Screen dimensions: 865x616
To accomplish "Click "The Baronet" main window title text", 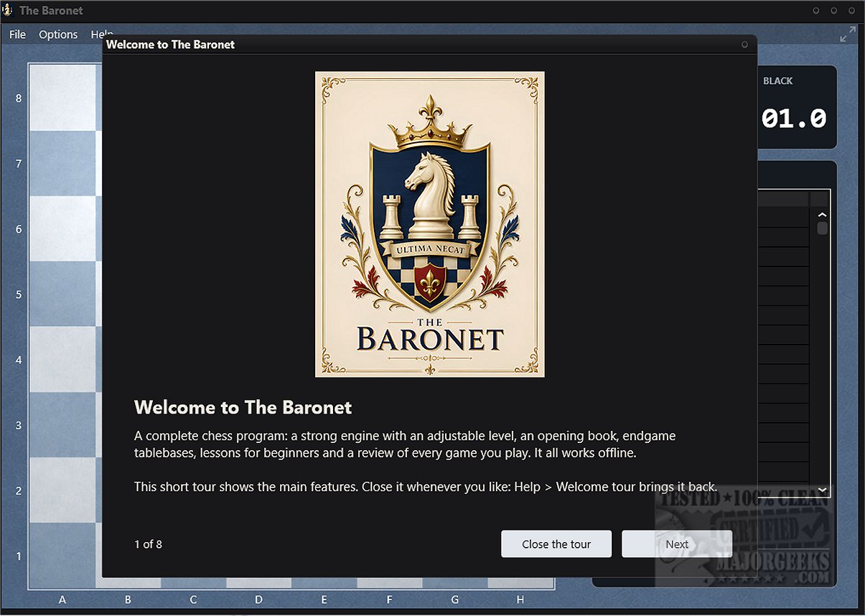I will [x=51, y=11].
